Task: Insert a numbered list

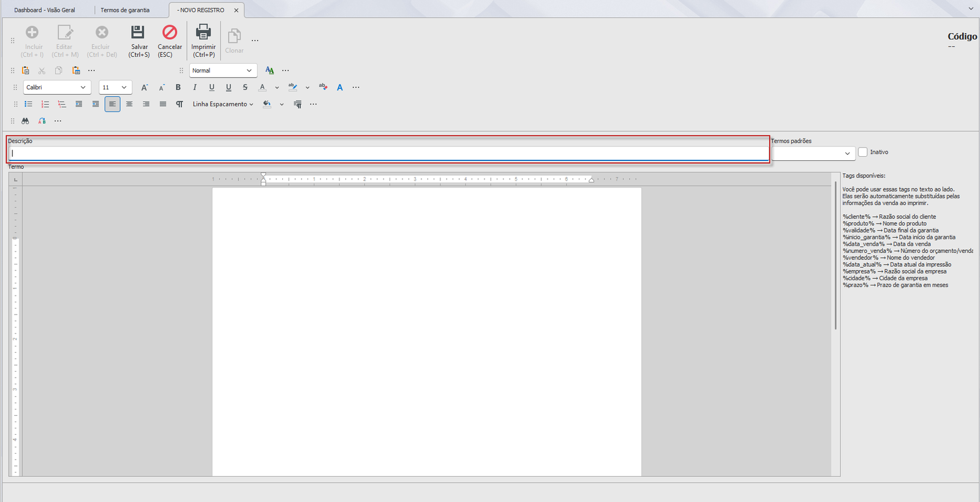Action: click(45, 104)
